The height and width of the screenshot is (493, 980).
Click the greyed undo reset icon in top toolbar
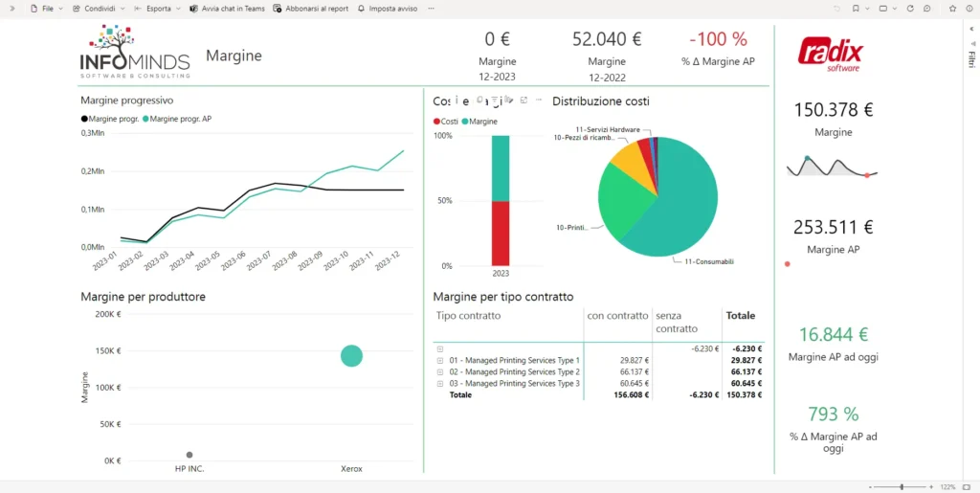coord(836,9)
